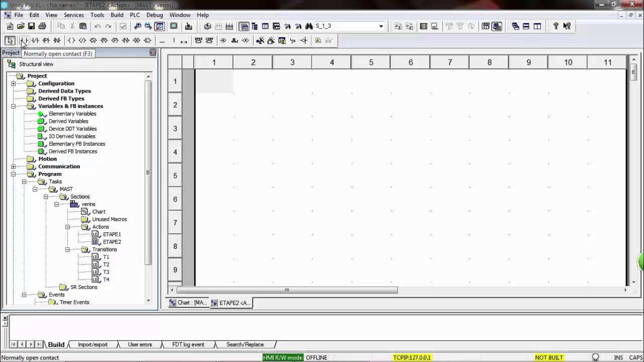Select the vertical connection tool
The width and height of the screenshot is (644, 362).
(x=173, y=41)
